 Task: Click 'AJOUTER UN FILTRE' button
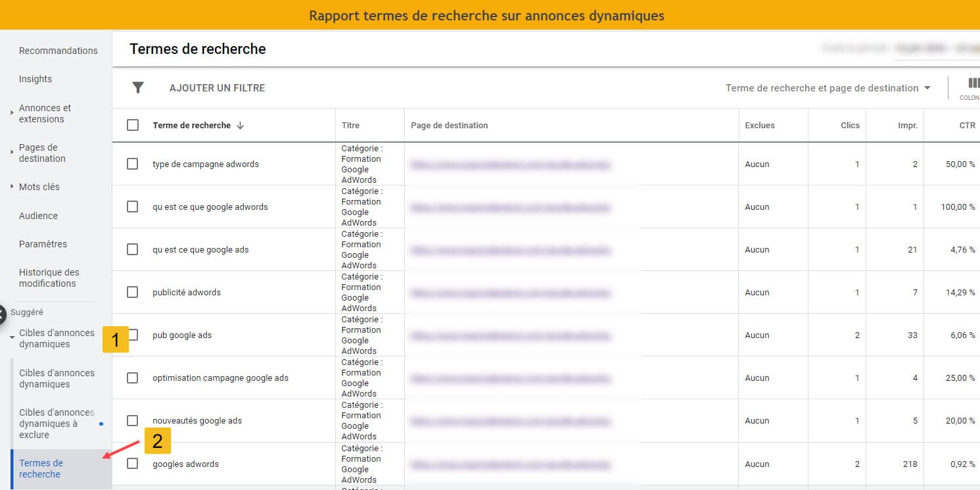(x=217, y=88)
